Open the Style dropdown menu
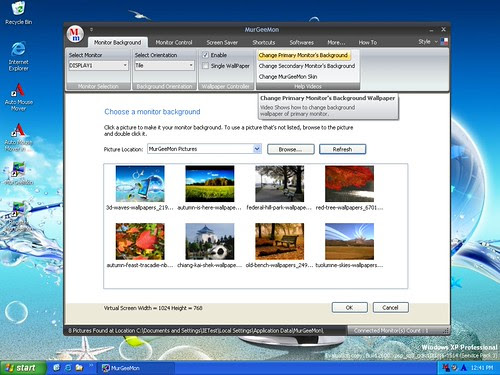Viewport: 500px width, 375px height. pyautogui.click(x=428, y=42)
